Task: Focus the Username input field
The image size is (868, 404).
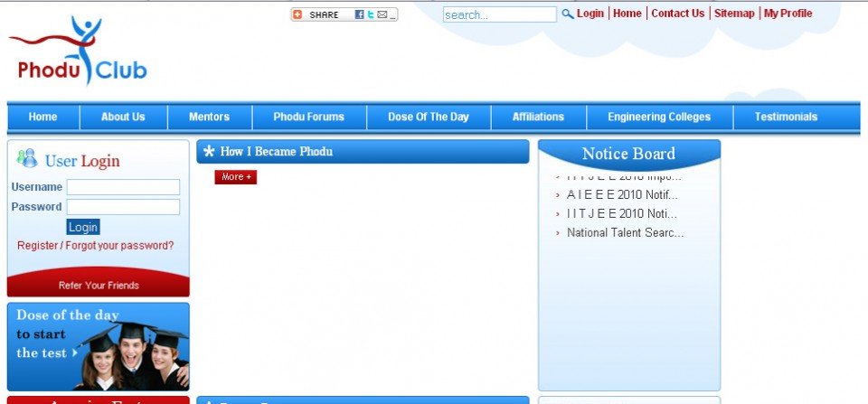Action: point(123,187)
